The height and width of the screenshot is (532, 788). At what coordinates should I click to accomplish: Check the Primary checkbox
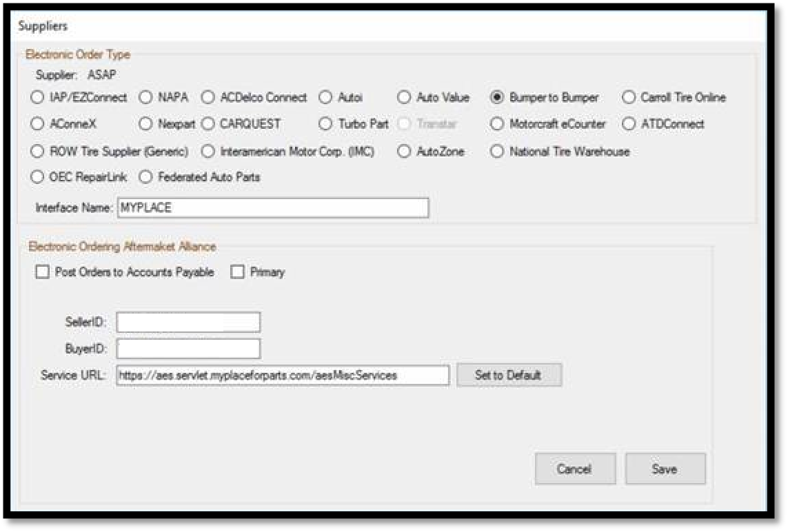pyautogui.click(x=238, y=272)
